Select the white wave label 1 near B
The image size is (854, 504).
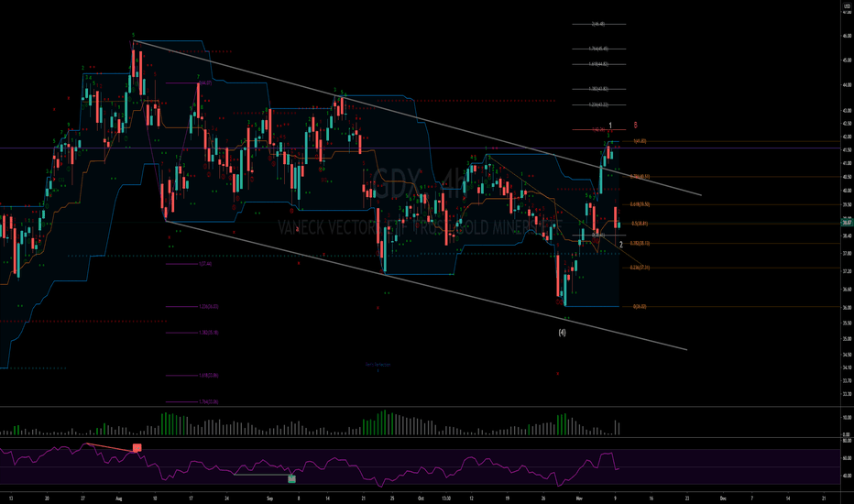pos(610,126)
